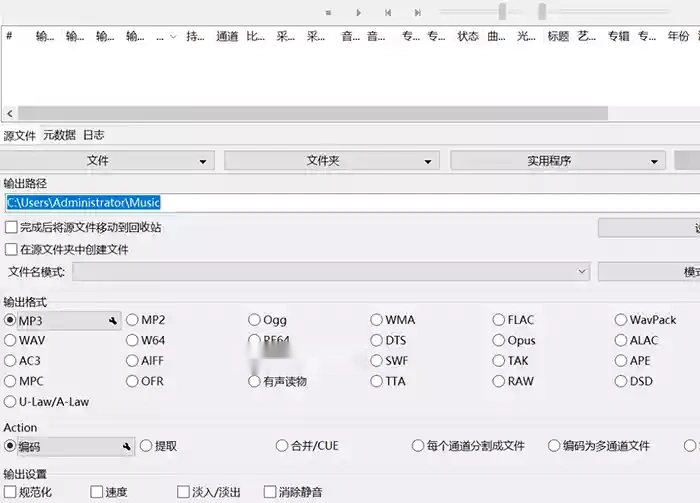Viewport: 700px width, 503px height.
Task: Choose WAV as output format
Action: [11, 341]
